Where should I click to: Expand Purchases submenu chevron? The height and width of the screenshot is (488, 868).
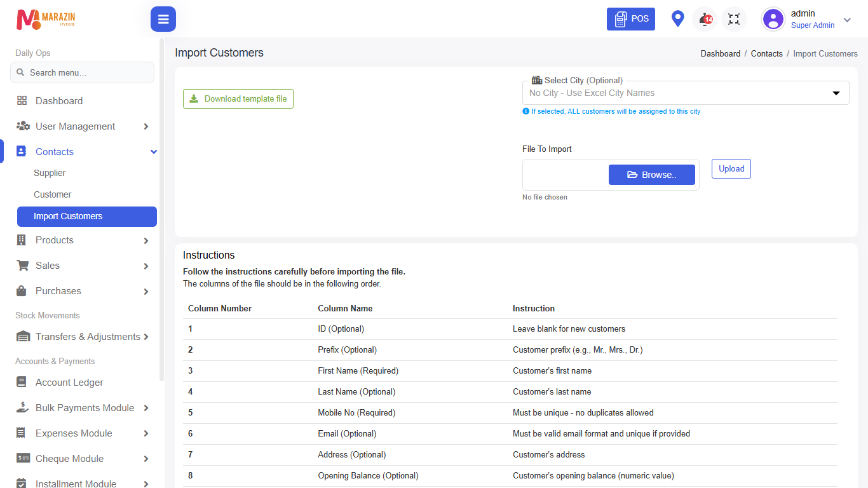(x=146, y=292)
